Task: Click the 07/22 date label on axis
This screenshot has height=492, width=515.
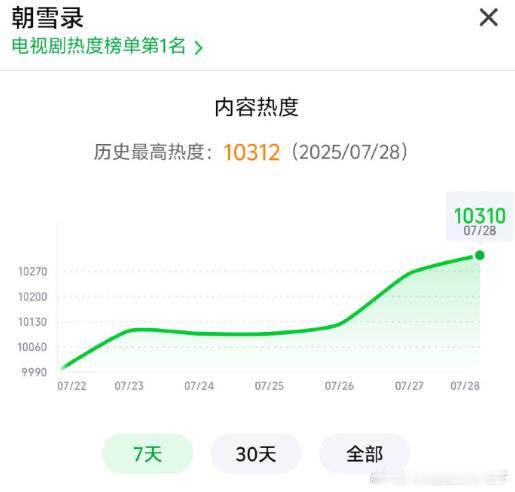Action: pyautogui.click(x=72, y=386)
